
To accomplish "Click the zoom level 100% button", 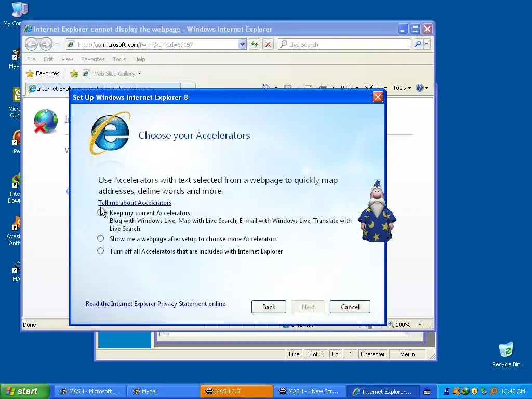I will 400,325.
